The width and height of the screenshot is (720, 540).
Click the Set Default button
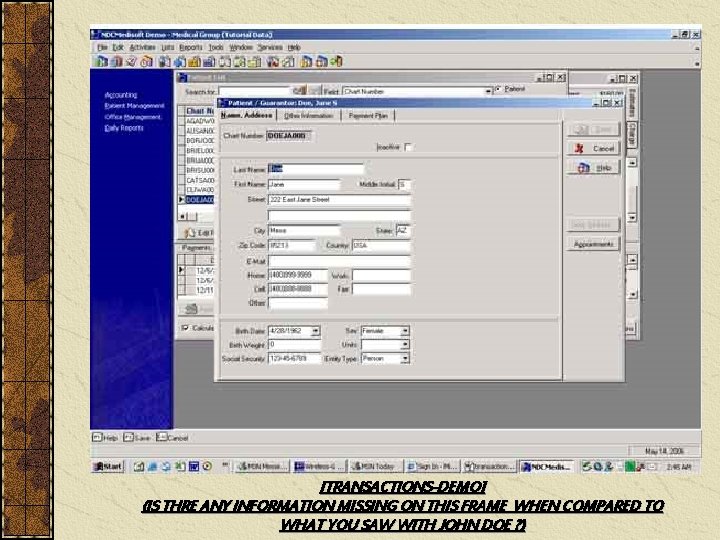(x=594, y=225)
